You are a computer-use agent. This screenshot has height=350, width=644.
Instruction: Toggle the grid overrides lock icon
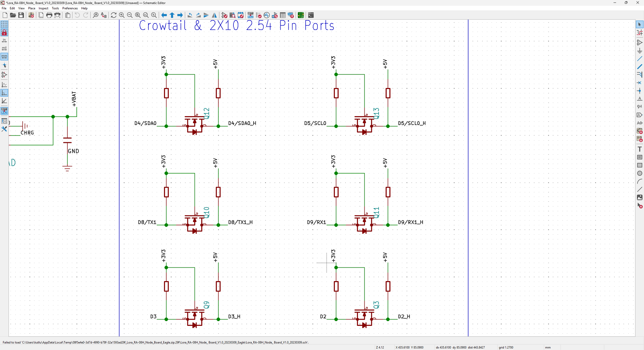(x=4, y=33)
